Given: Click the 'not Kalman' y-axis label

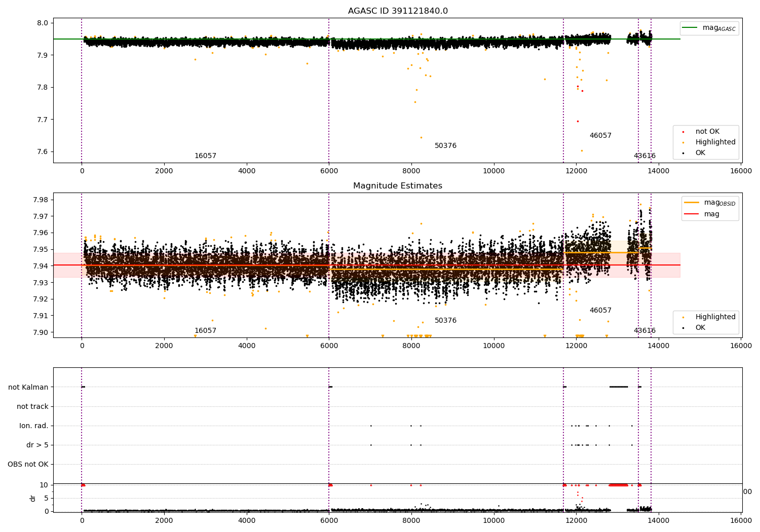Looking at the screenshot, I should pos(28,388).
